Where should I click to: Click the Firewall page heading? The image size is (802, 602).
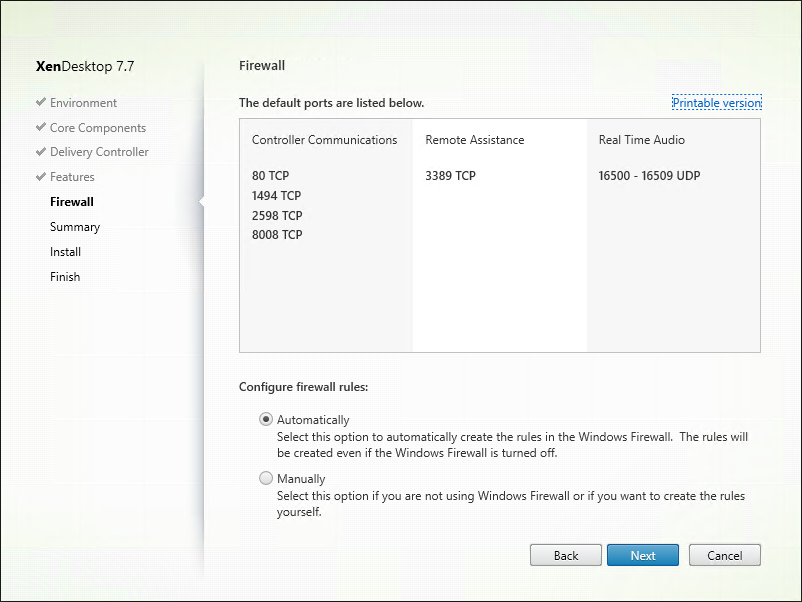(262, 65)
